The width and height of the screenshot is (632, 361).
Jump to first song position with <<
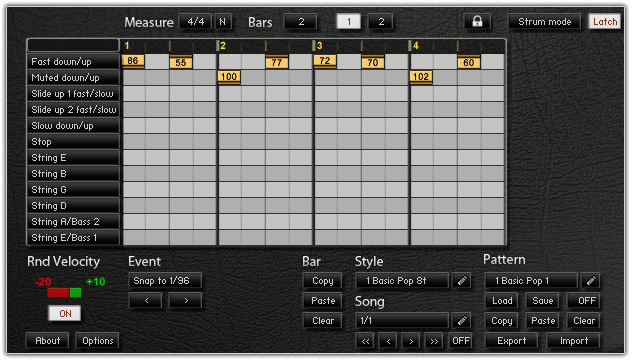pyautogui.click(x=365, y=341)
